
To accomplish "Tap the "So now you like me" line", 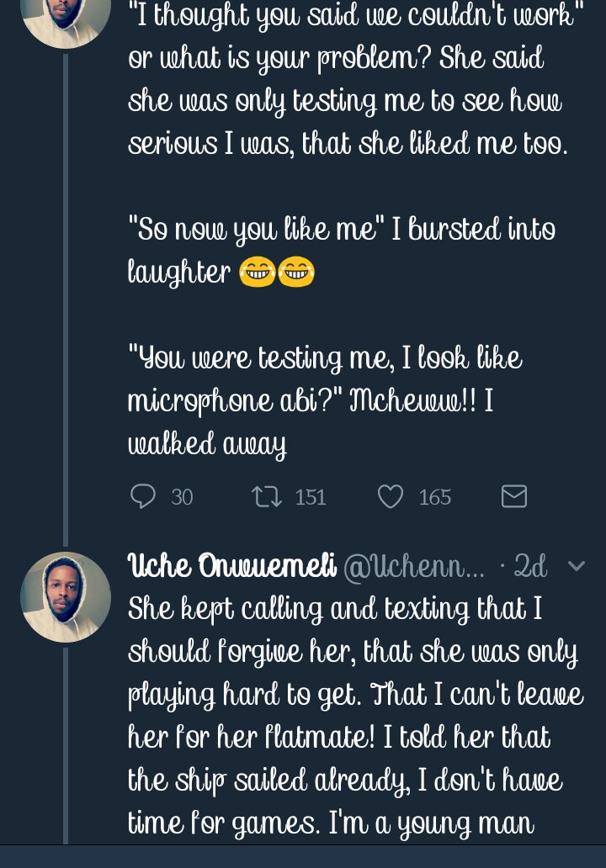I will click(x=341, y=230).
